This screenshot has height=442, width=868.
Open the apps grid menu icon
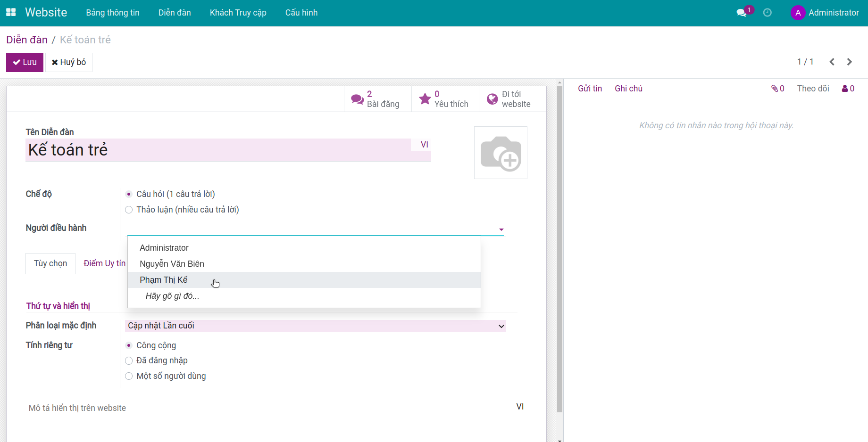click(x=11, y=13)
